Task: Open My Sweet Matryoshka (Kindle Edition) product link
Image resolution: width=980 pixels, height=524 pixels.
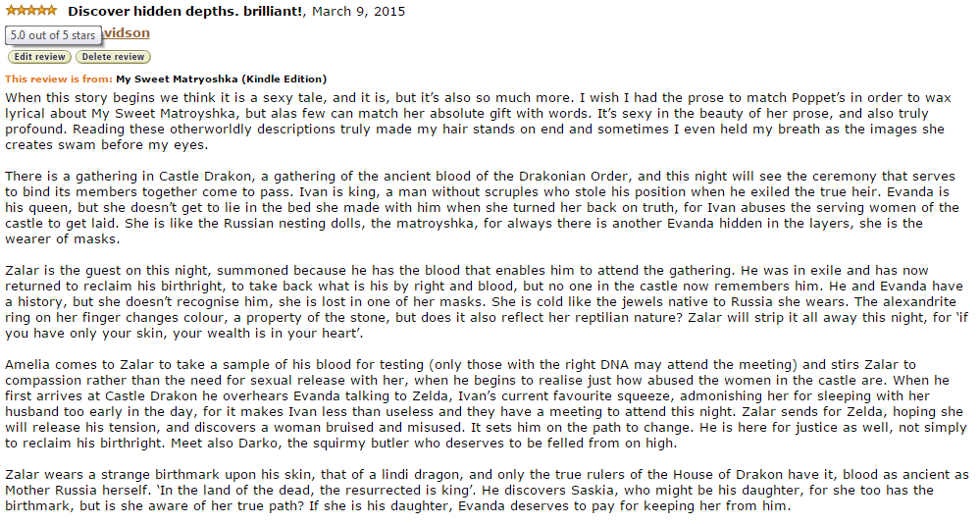Action: click(221, 79)
